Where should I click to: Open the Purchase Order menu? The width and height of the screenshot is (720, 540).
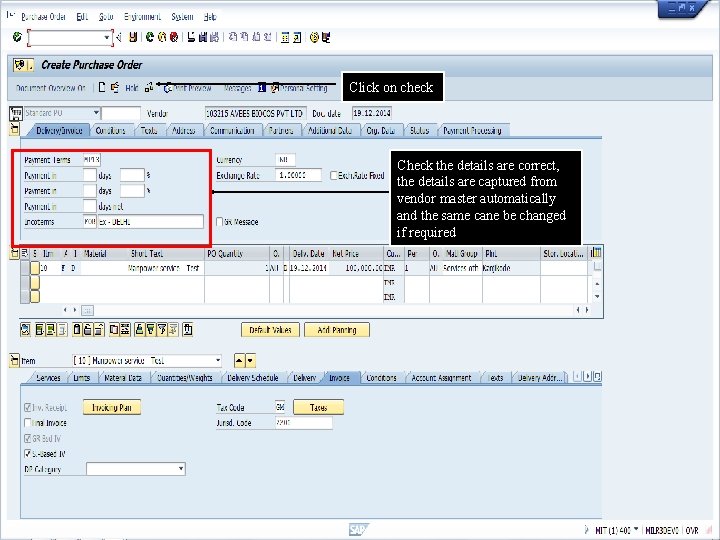pyautogui.click(x=44, y=17)
